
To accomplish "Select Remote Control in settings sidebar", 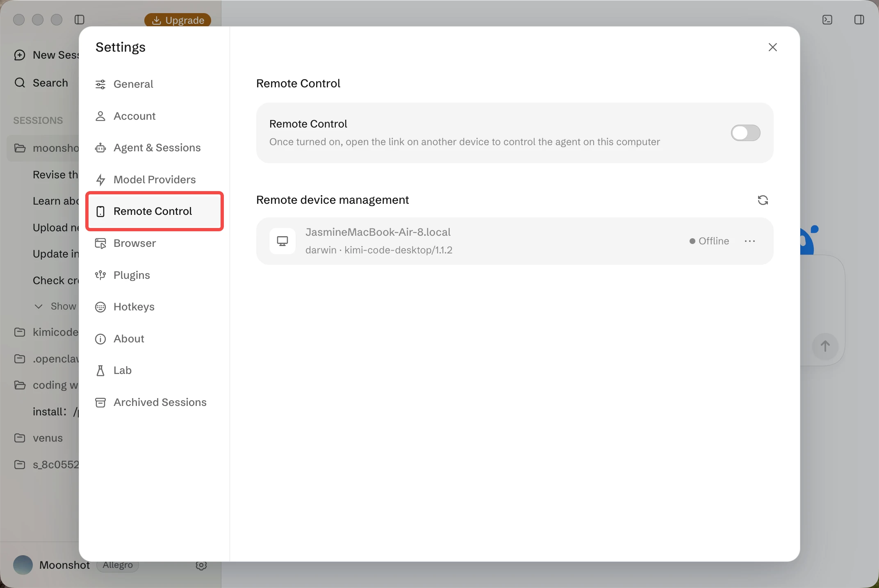I will pyautogui.click(x=154, y=211).
